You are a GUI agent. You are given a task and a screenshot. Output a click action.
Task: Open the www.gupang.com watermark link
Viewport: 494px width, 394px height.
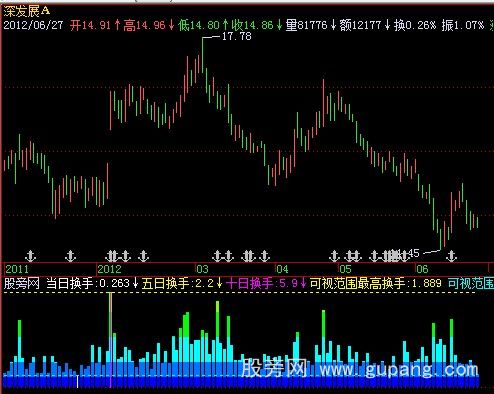(398, 370)
